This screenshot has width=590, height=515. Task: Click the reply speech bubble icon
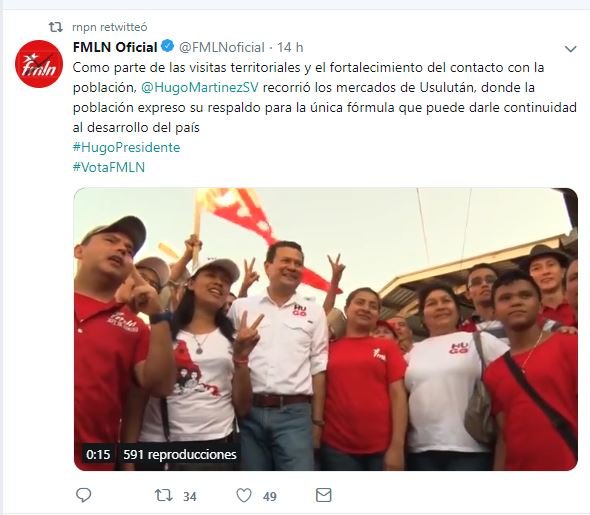pos(84,495)
